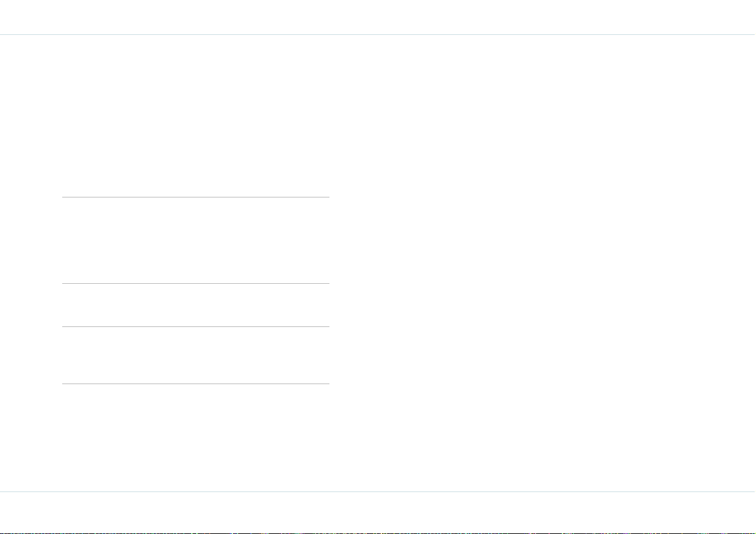The image size is (756, 534).
Task: Click the left end of the first divider
Action: pyautogui.click(x=63, y=197)
